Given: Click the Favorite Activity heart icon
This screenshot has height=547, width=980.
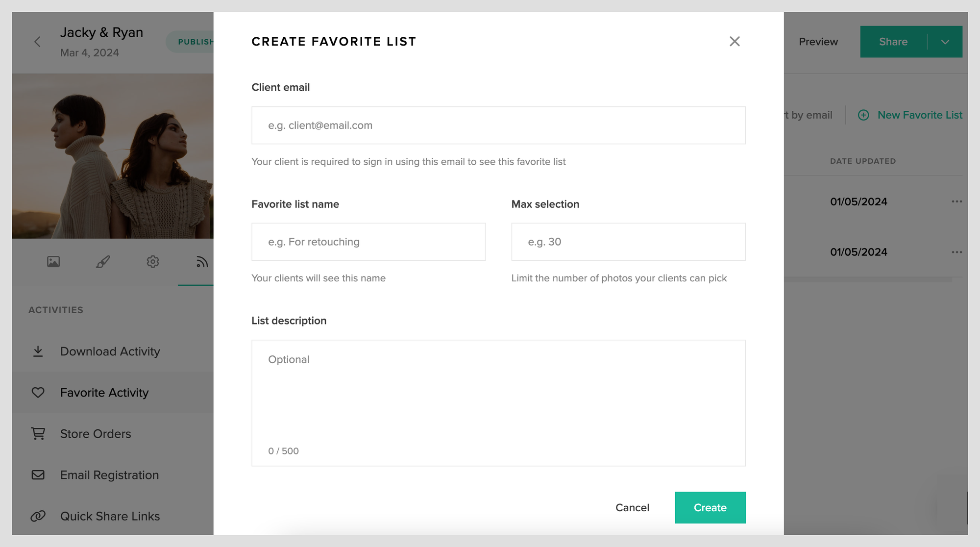Looking at the screenshot, I should 38,393.
